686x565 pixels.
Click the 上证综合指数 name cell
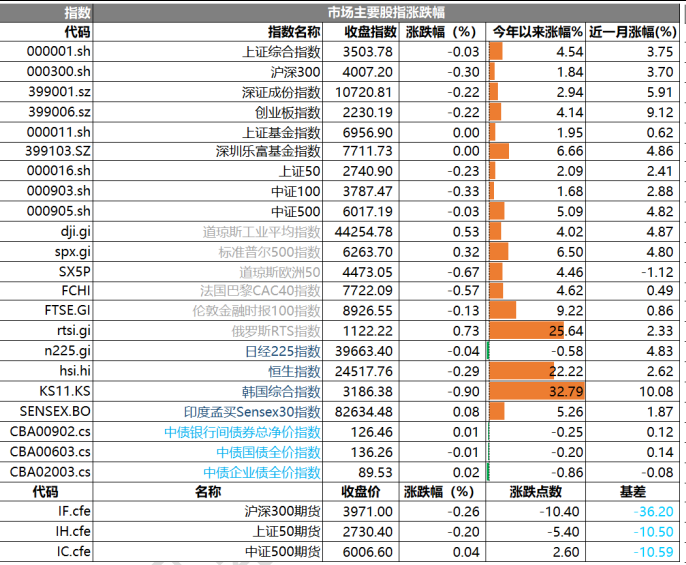coord(207,52)
